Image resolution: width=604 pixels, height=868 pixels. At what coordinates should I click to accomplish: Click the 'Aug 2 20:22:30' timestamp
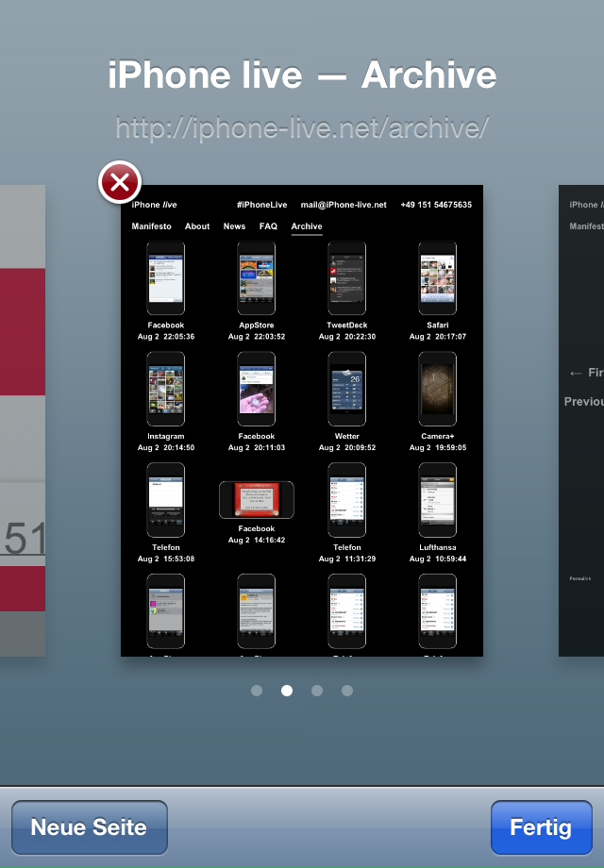[x=347, y=337]
